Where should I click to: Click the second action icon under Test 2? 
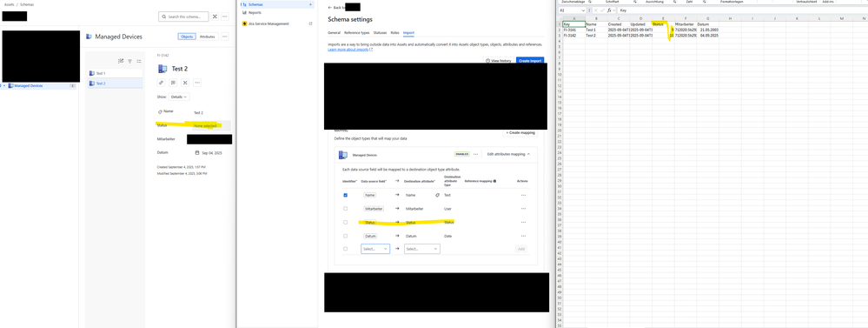pos(173,83)
